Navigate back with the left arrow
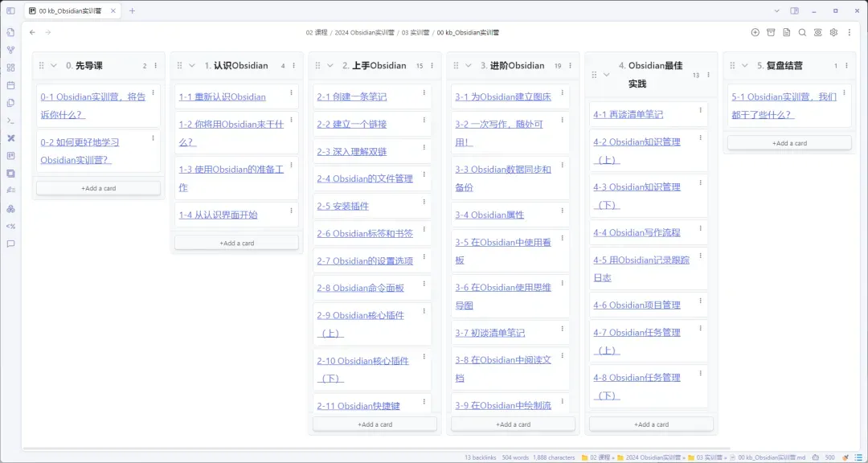Viewport: 868px width, 463px height. pyautogui.click(x=32, y=33)
